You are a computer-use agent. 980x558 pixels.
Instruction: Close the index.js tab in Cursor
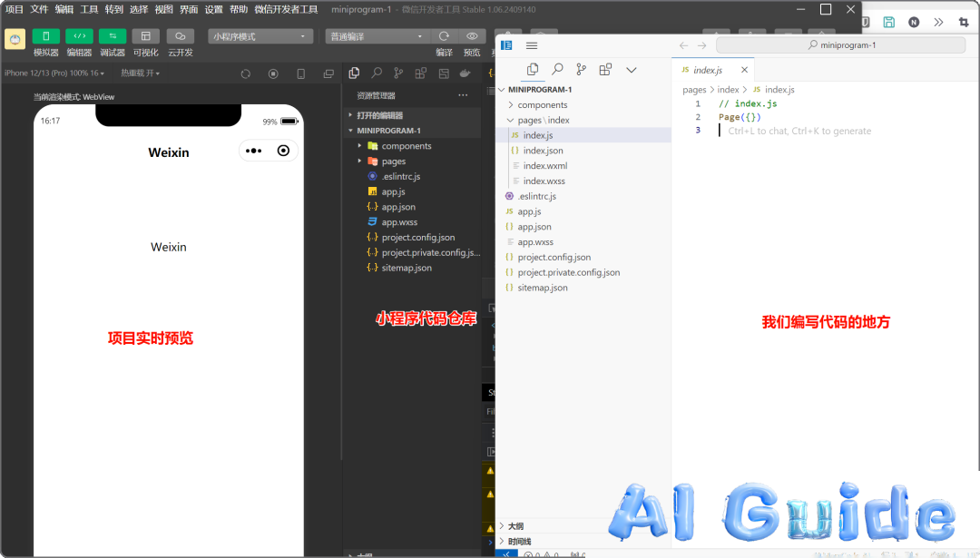(x=744, y=70)
